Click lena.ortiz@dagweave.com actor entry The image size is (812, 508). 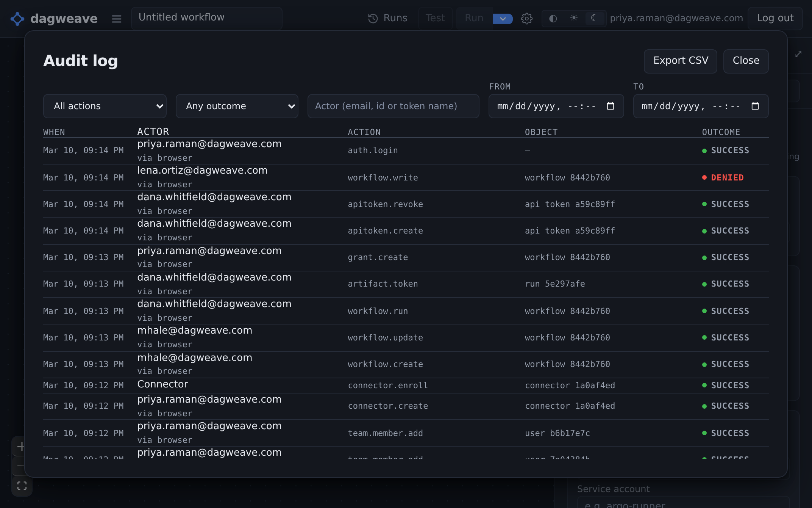click(202, 171)
